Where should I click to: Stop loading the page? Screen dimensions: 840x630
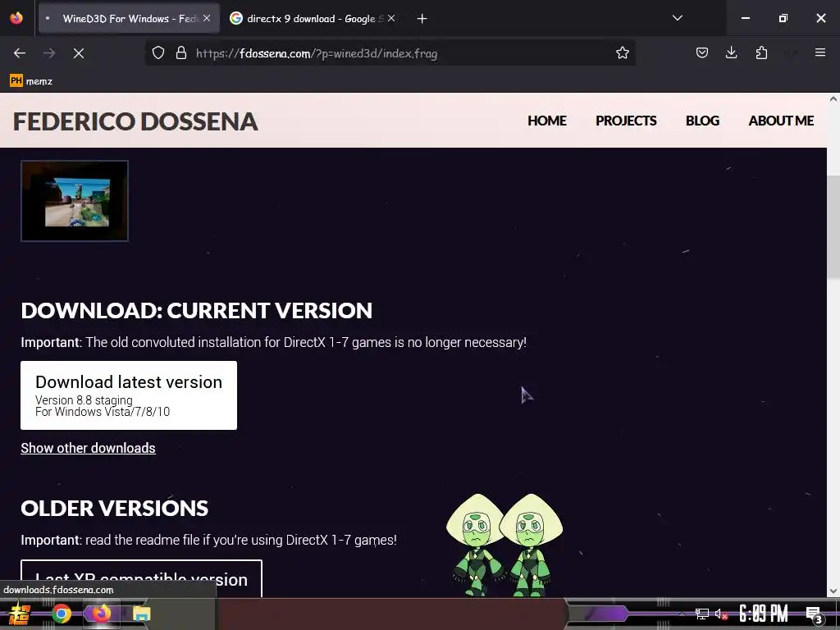click(78, 53)
